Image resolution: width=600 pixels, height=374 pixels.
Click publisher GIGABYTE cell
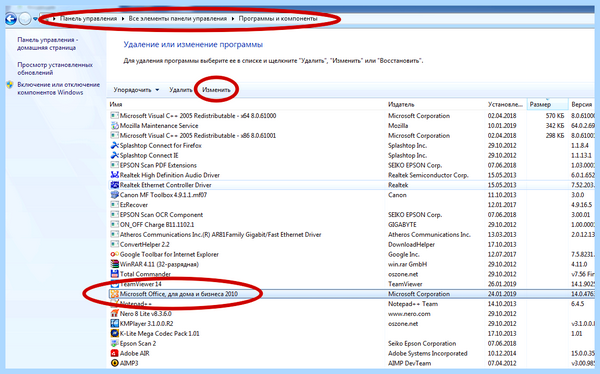click(x=402, y=225)
